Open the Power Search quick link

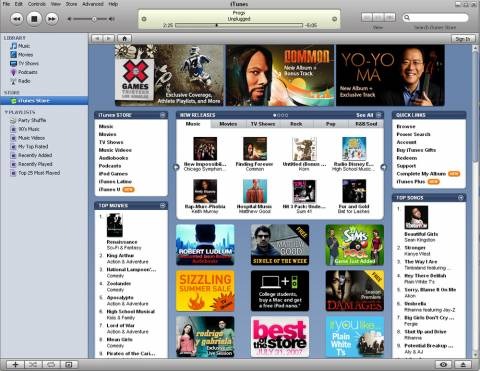413,134
